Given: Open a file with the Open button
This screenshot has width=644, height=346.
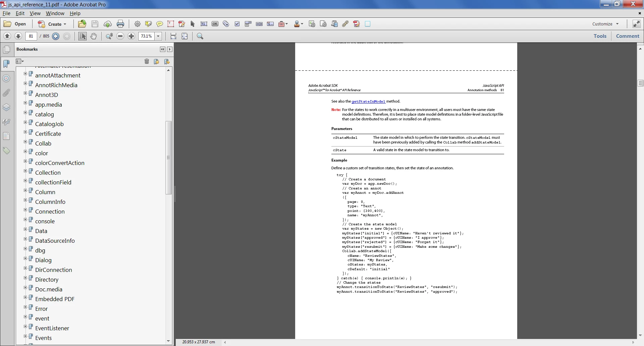Looking at the screenshot, I should (x=15, y=24).
